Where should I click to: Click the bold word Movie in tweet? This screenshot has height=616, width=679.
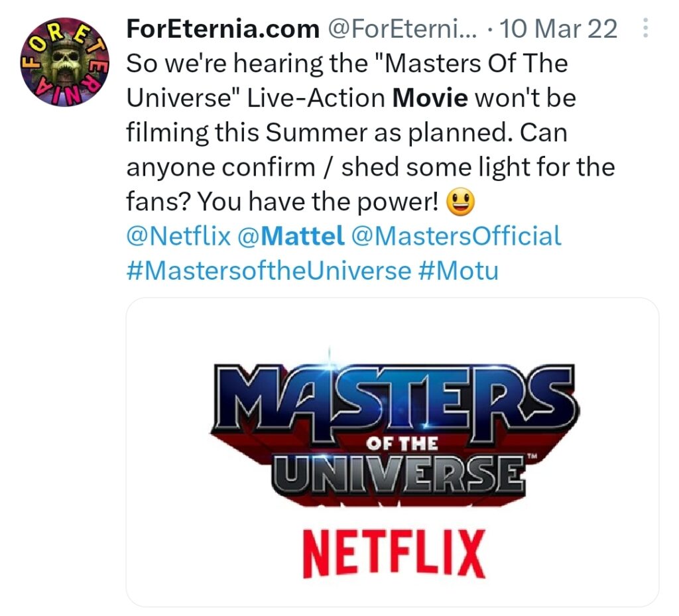tap(430, 98)
